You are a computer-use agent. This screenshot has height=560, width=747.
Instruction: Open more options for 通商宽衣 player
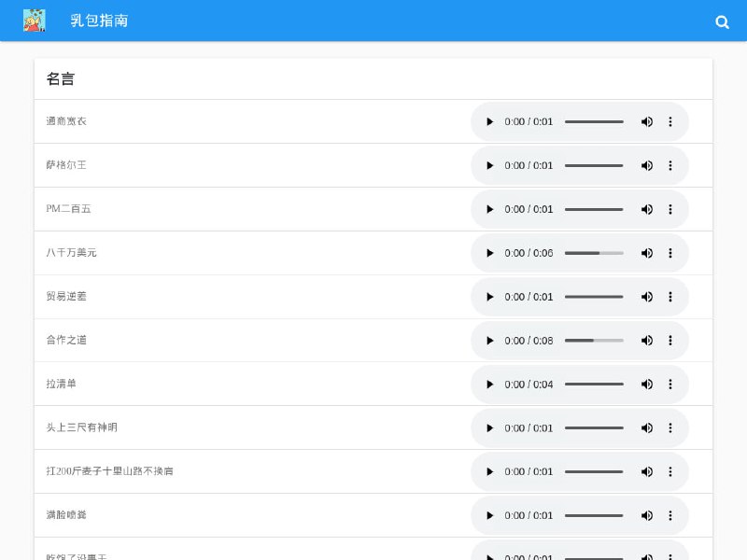[x=669, y=121]
